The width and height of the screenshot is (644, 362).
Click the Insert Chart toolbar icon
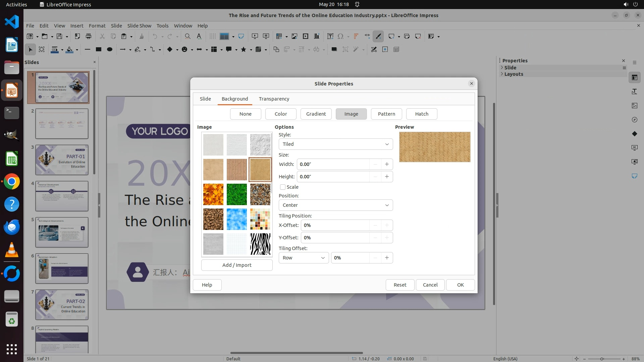point(317,36)
